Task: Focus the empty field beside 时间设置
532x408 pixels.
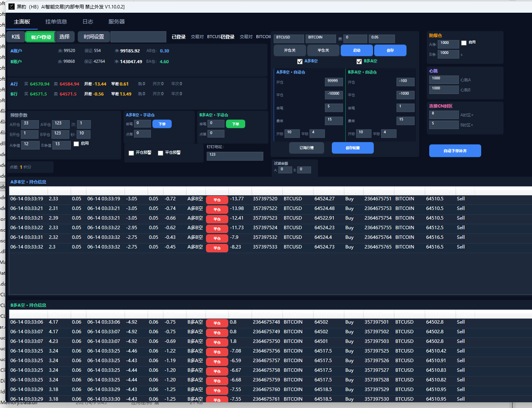Action: [x=138, y=37]
